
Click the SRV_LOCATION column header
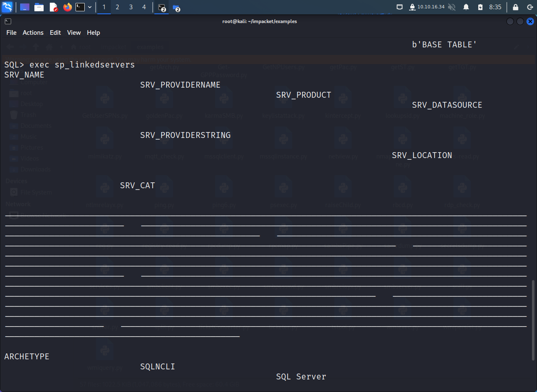(422, 156)
